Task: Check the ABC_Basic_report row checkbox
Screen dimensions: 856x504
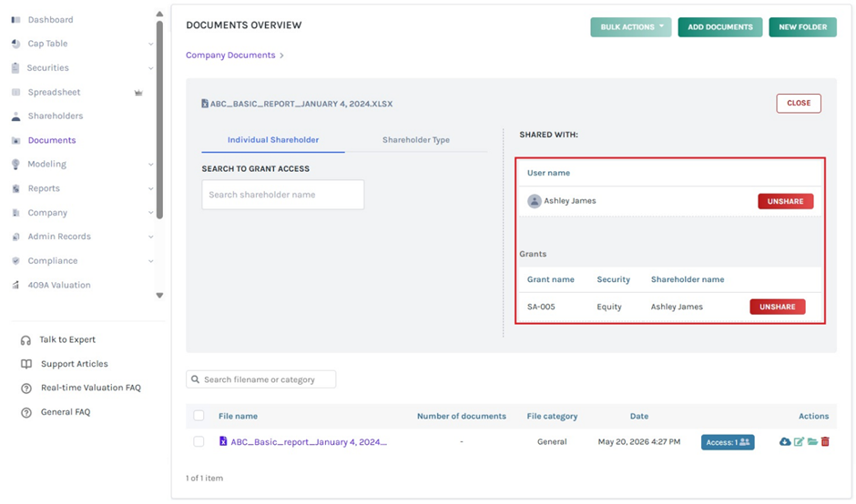Action: tap(199, 441)
